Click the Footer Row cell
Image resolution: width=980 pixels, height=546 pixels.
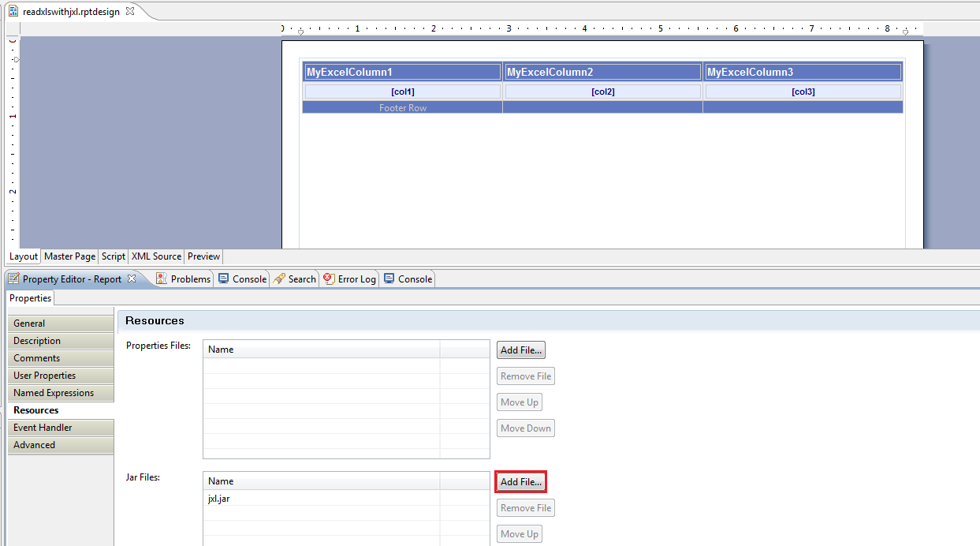tap(402, 108)
